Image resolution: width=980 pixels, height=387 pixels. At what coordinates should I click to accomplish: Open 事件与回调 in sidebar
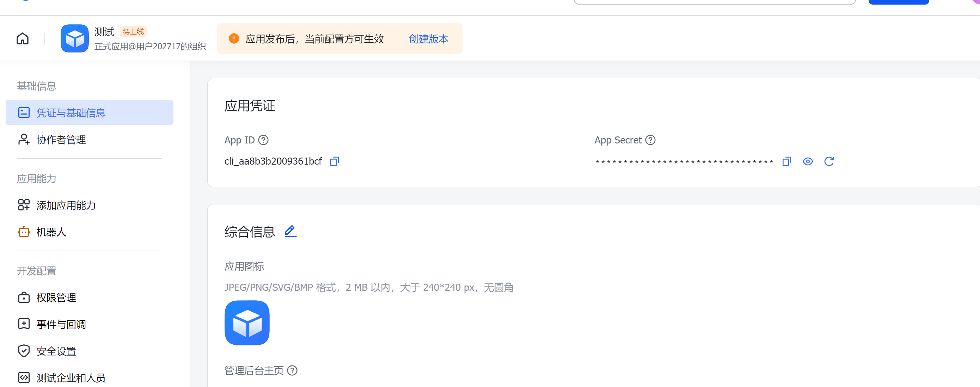pos(90,324)
